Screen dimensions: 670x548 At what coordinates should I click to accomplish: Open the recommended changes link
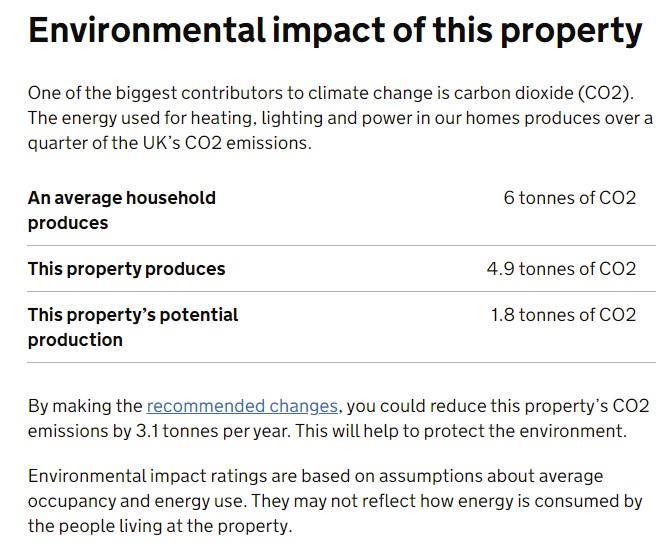[x=242, y=406]
